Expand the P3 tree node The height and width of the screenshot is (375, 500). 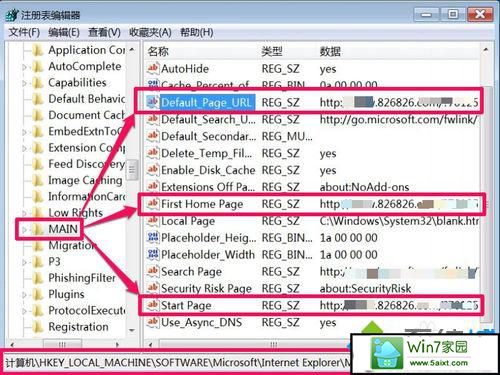click(x=24, y=262)
